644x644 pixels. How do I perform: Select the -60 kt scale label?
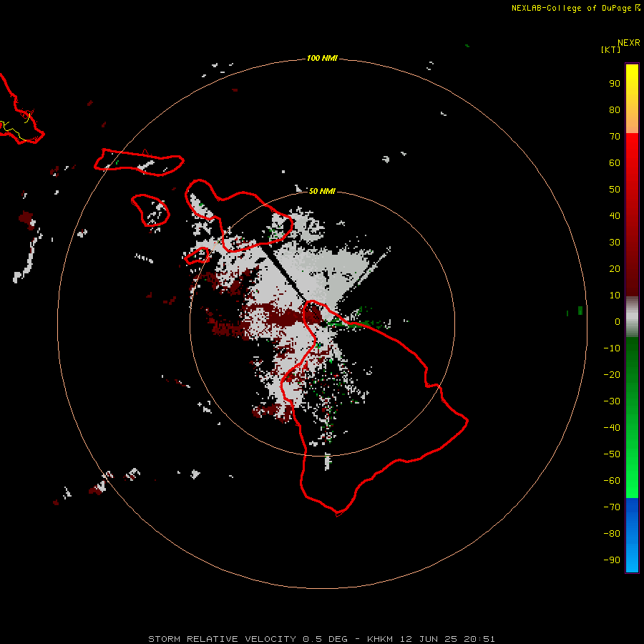click(612, 481)
